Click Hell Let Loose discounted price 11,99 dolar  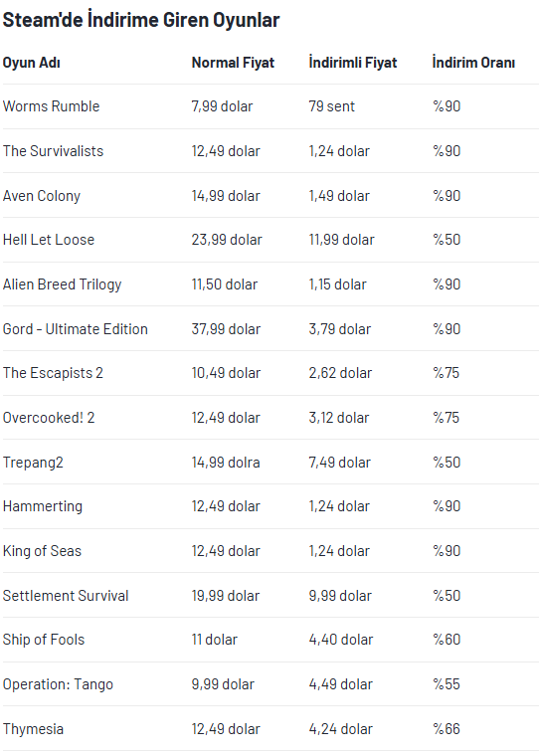[x=341, y=240]
